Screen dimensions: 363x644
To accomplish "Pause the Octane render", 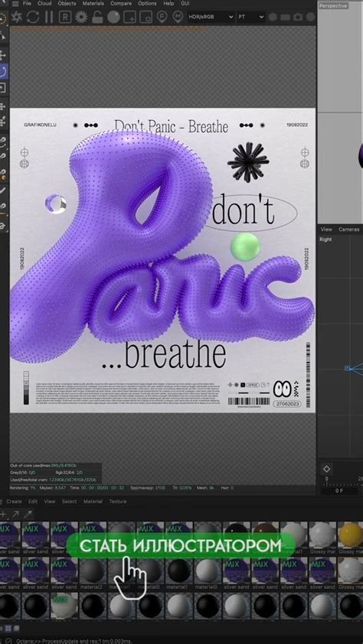I will pos(49,18).
